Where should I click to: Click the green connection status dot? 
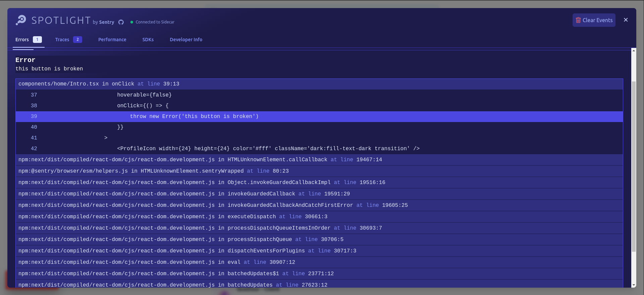(132, 22)
